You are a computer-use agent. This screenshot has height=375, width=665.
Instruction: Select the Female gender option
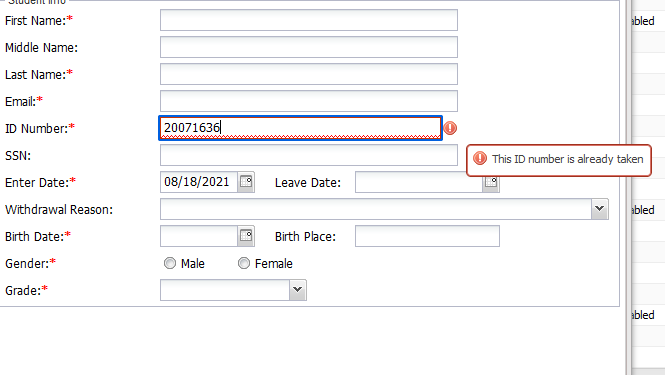click(x=244, y=263)
